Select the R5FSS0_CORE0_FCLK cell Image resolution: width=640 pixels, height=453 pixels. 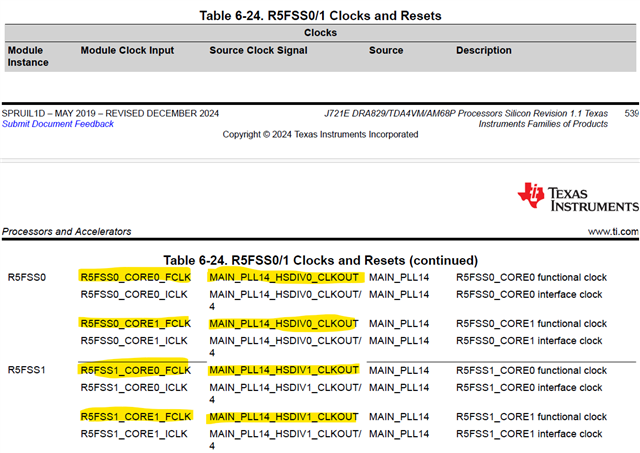(136, 278)
